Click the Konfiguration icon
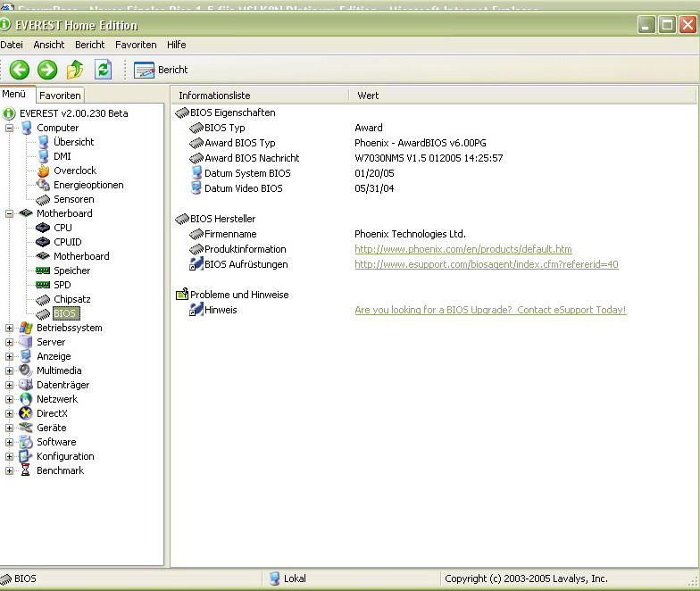The width and height of the screenshot is (700, 591). pyautogui.click(x=26, y=456)
